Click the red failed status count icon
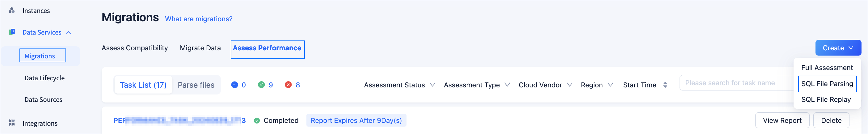The height and width of the screenshot is (134, 868). [288, 85]
